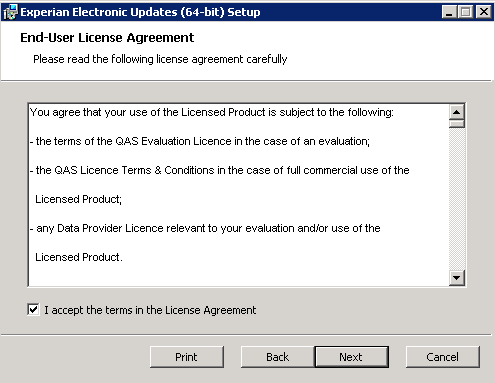Click the 'I accept the terms' label text
Viewport: 495px width, 383px height.
tap(150, 310)
